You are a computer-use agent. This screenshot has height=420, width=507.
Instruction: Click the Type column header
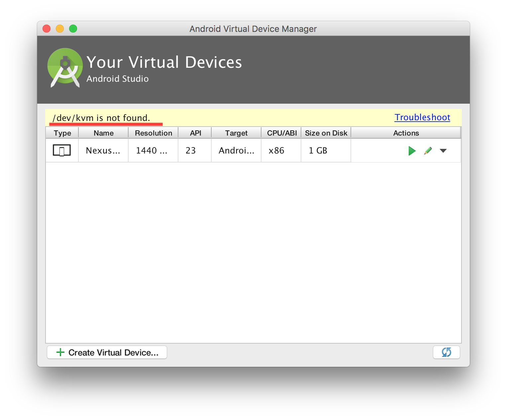pyautogui.click(x=62, y=133)
